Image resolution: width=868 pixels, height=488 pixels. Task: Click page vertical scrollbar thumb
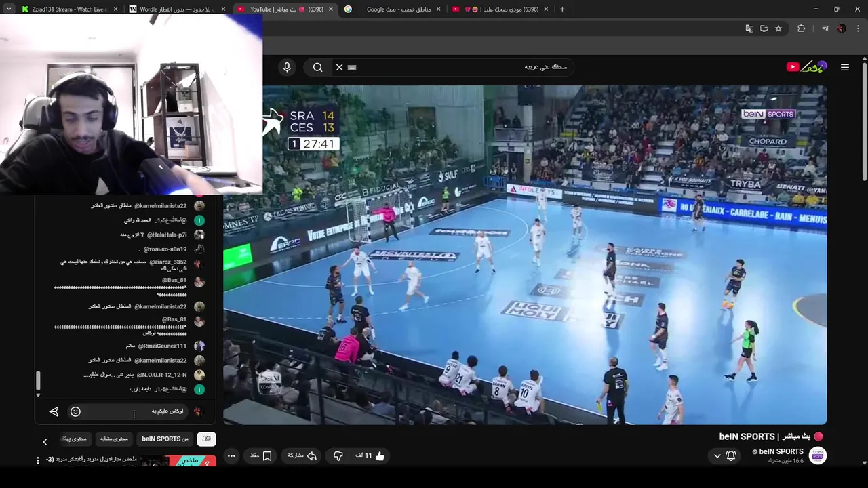pyautogui.click(x=864, y=122)
